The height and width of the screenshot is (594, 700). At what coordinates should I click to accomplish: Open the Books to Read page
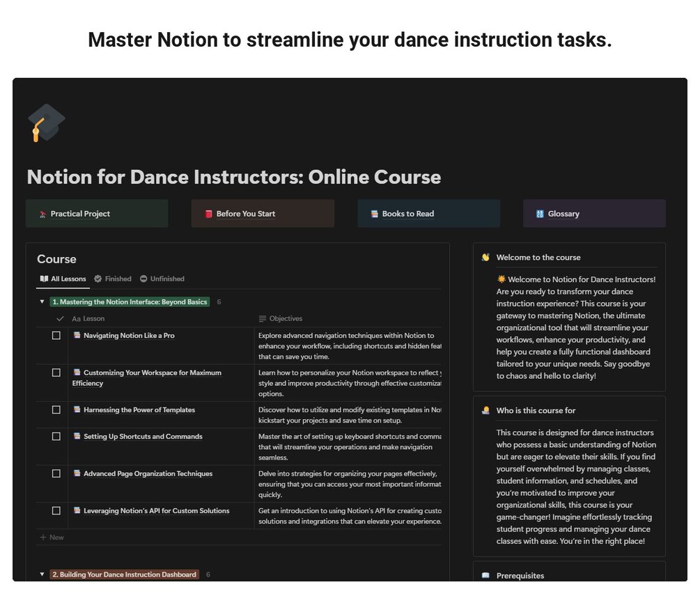428,214
